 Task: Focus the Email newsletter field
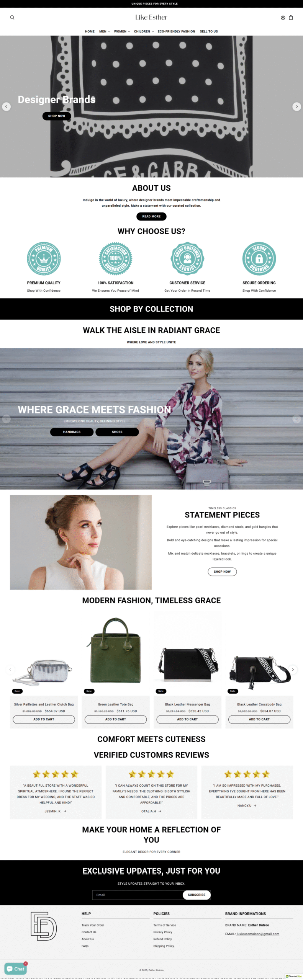pos(138,895)
